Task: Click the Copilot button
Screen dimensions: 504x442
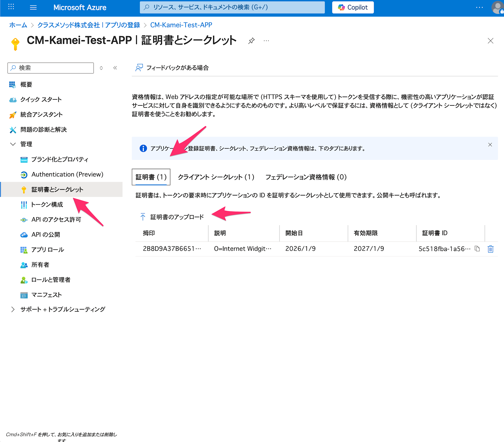Action: (x=353, y=7)
